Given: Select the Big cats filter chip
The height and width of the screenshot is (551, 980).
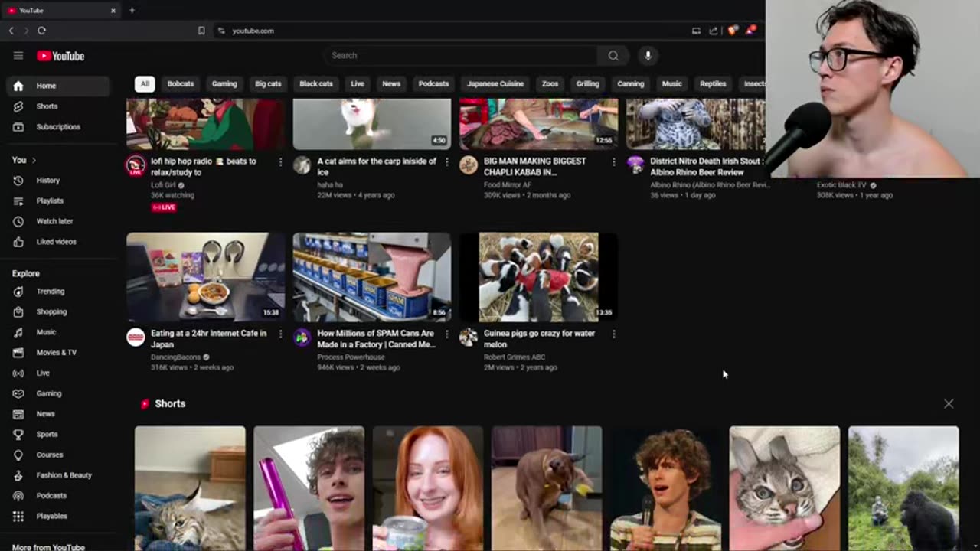Looking at the screenshot, I should (x=268, y=84).
